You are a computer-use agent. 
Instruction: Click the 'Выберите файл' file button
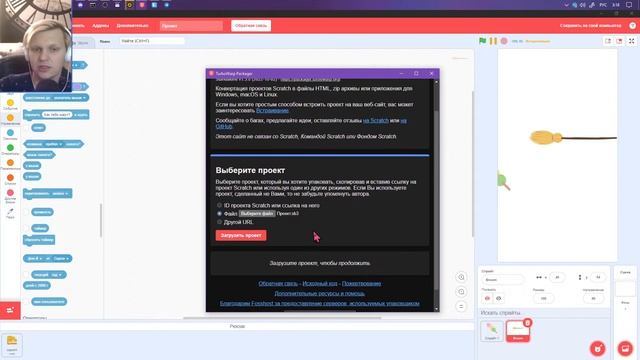tap(257, 213)
